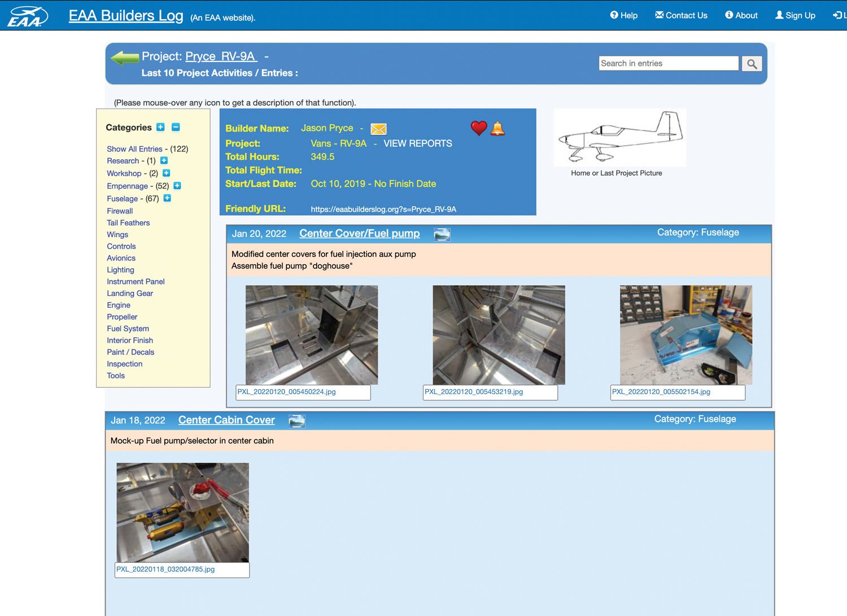Select the Paint / Decals category

130,352
